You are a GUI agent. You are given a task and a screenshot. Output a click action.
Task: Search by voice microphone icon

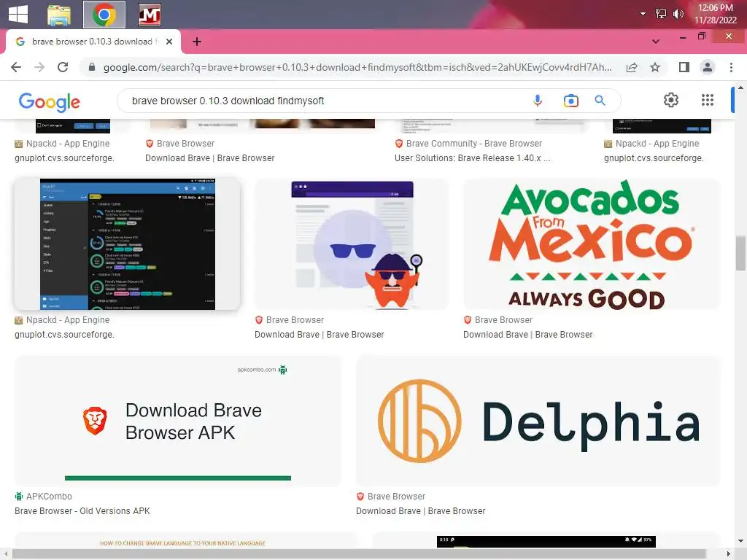click(x=538, y=101)
